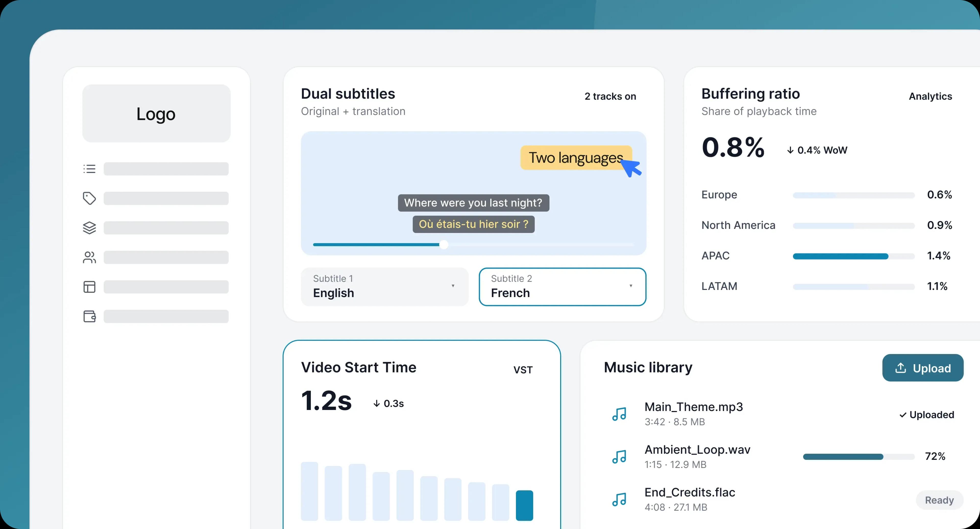The height and width of the screenshot is (529, 980).
Task: Click the 0.8% buffering ratio value
Action: (x=733, y=147)
